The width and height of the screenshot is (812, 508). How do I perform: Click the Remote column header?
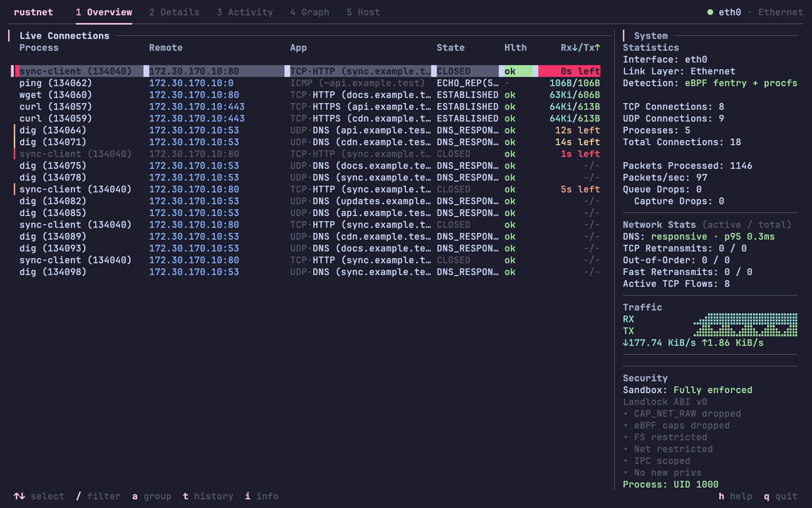point(166,48)
